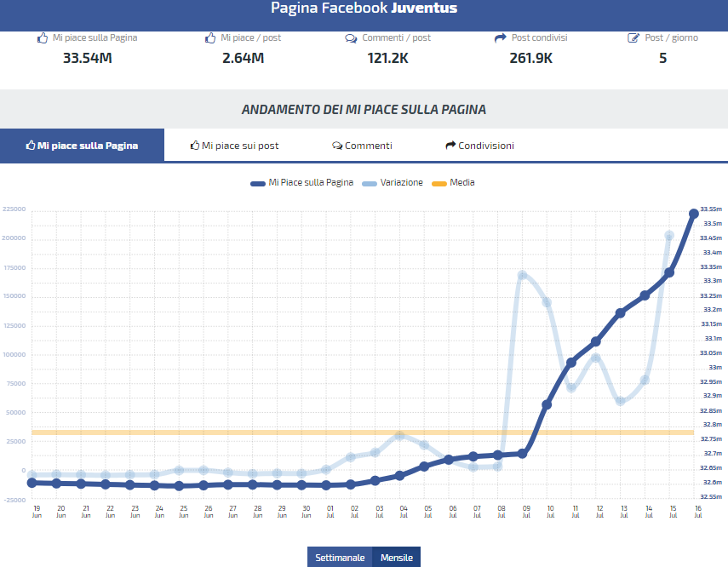Toggle the orange Media legend swatch
728x567 pixels.
(439, 183)
